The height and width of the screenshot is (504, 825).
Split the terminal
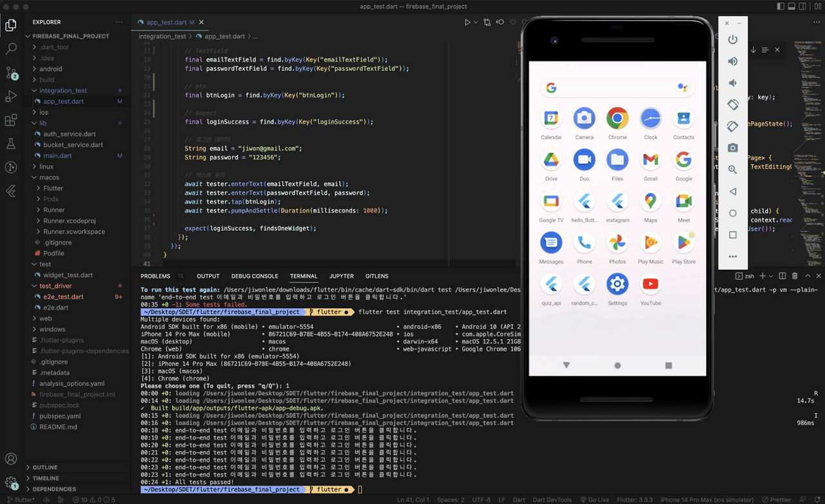click(x=783, y=276)
